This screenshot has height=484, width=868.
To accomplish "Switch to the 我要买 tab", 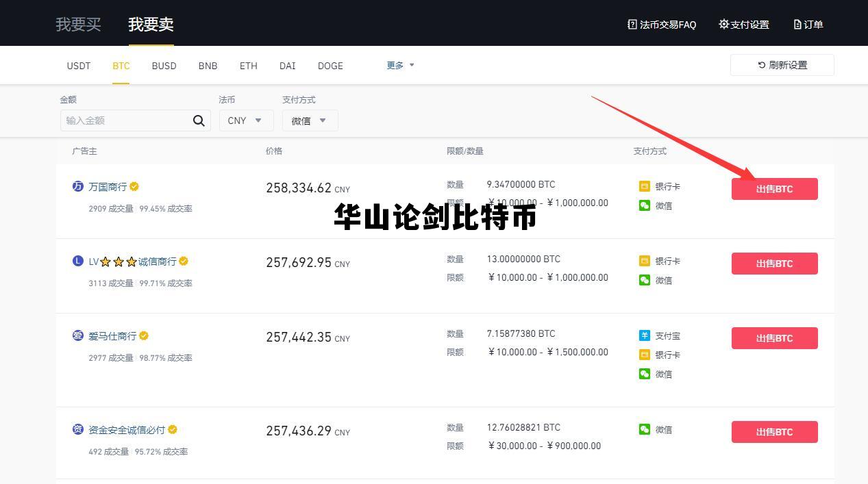I will 78,24.
